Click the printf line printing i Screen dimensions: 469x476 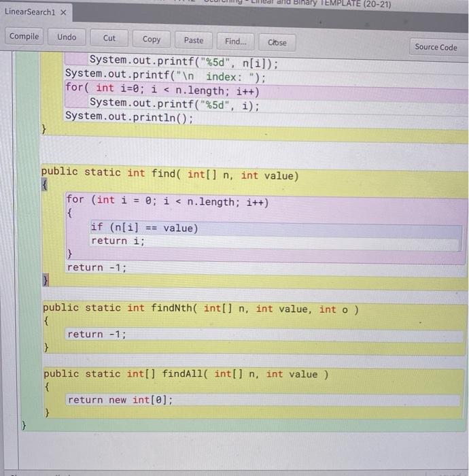point(175,104)
